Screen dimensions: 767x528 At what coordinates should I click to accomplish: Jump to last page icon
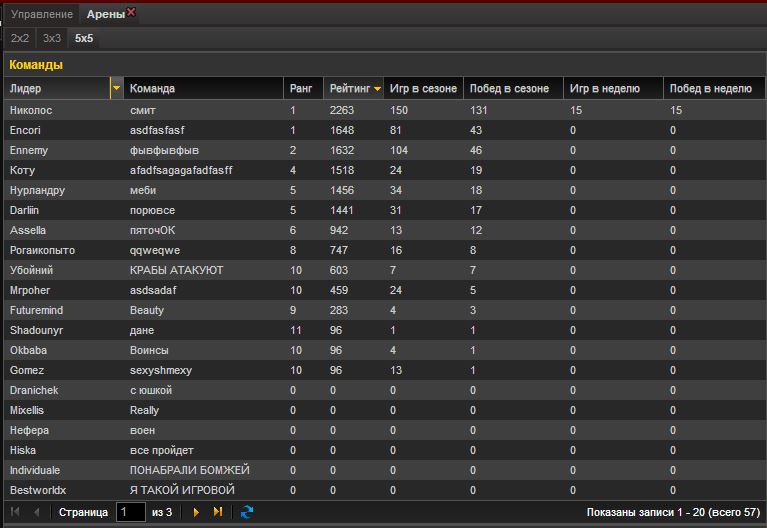click(218, 512)
